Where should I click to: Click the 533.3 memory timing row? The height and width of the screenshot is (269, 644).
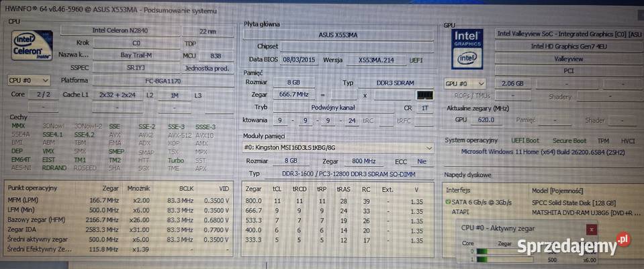point(337,221)
